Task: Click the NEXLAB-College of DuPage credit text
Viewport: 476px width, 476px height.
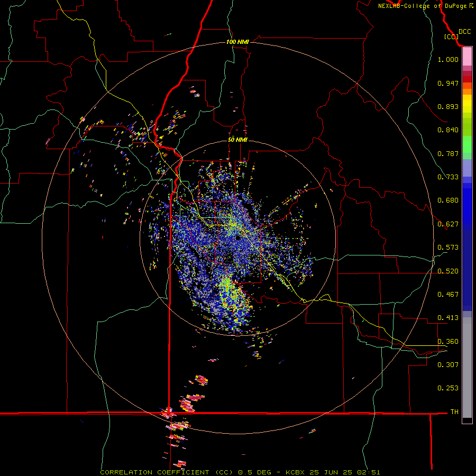Action: (x=422, y=6)
